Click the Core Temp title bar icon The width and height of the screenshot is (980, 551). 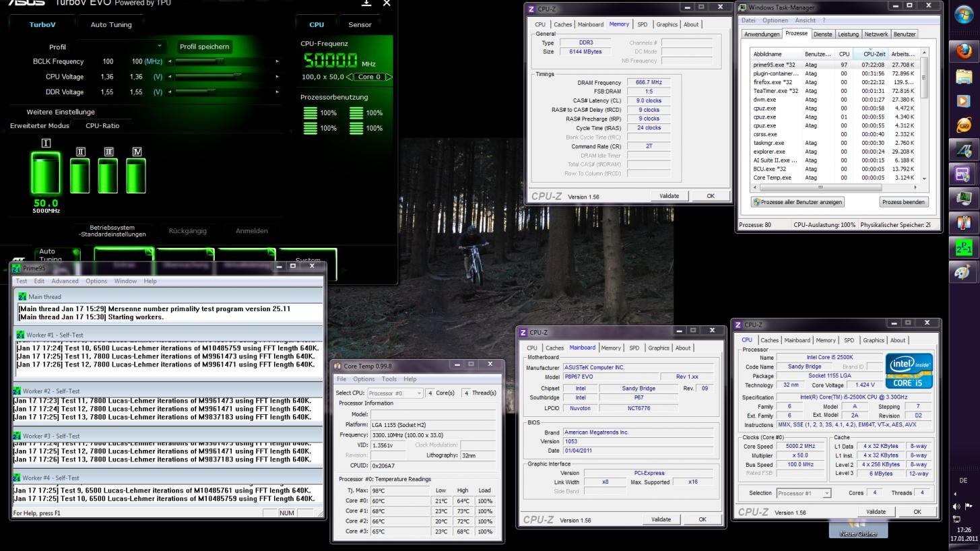(338, 365)
